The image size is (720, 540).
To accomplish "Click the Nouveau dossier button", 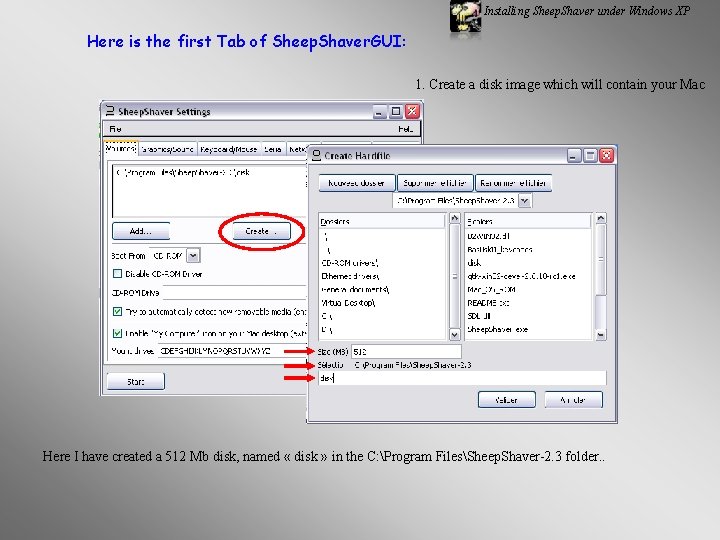I will point(357,183).
